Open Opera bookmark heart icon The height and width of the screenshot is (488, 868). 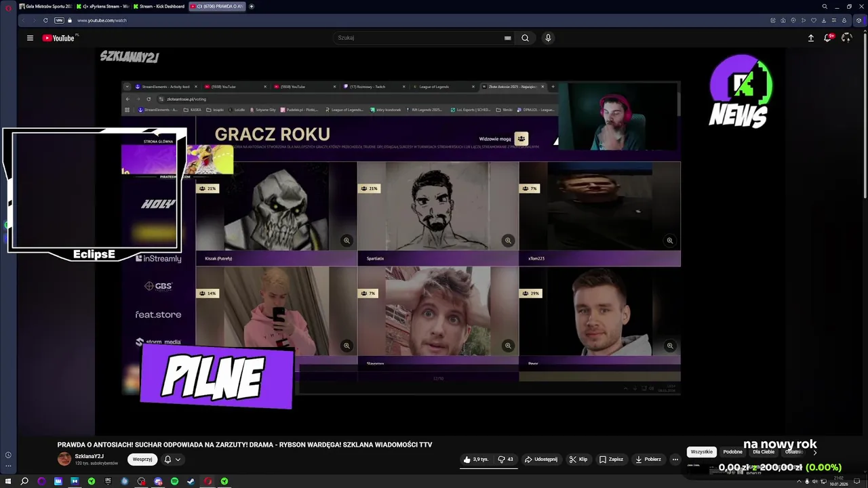click(x=814, y=20)
